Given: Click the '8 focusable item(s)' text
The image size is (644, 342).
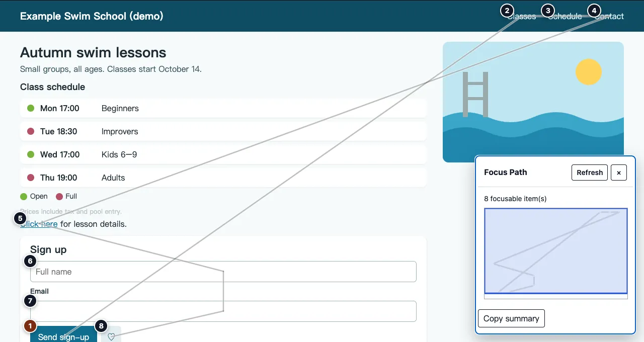Looking at the screenshot, I should tap(515, 199).
